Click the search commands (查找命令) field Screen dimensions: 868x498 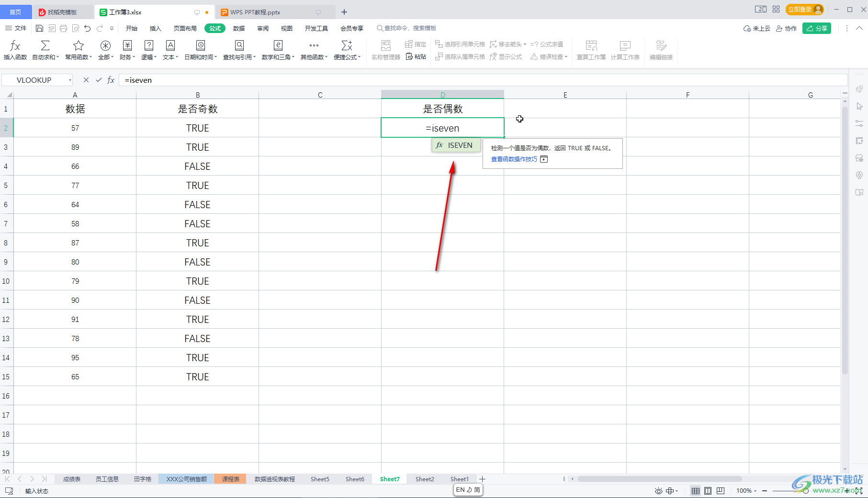pyautogui.click(x=407, y=28)
